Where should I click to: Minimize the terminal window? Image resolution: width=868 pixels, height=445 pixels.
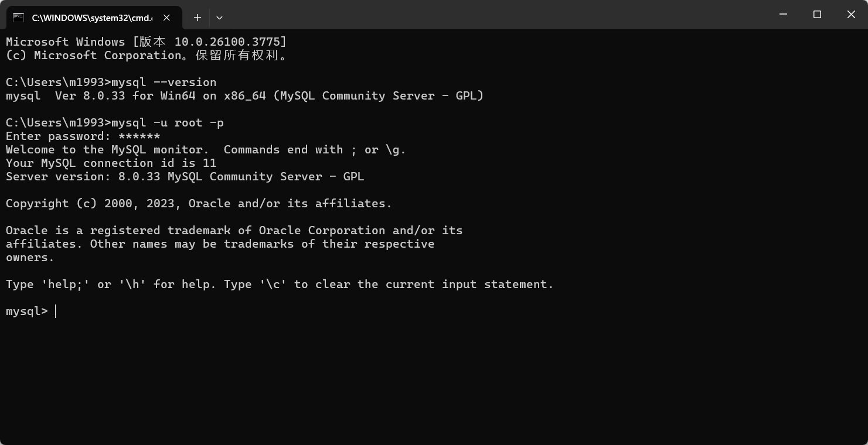click(x=784, y=15)
